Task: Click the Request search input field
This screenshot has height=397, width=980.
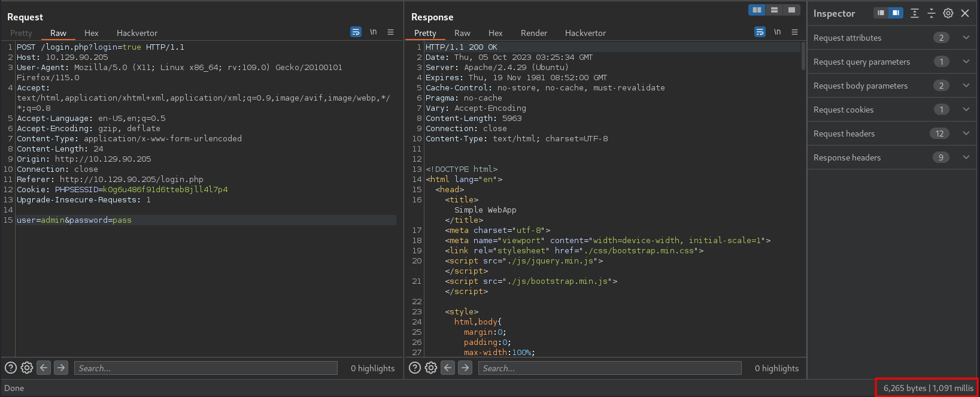Action: point(207,368)
